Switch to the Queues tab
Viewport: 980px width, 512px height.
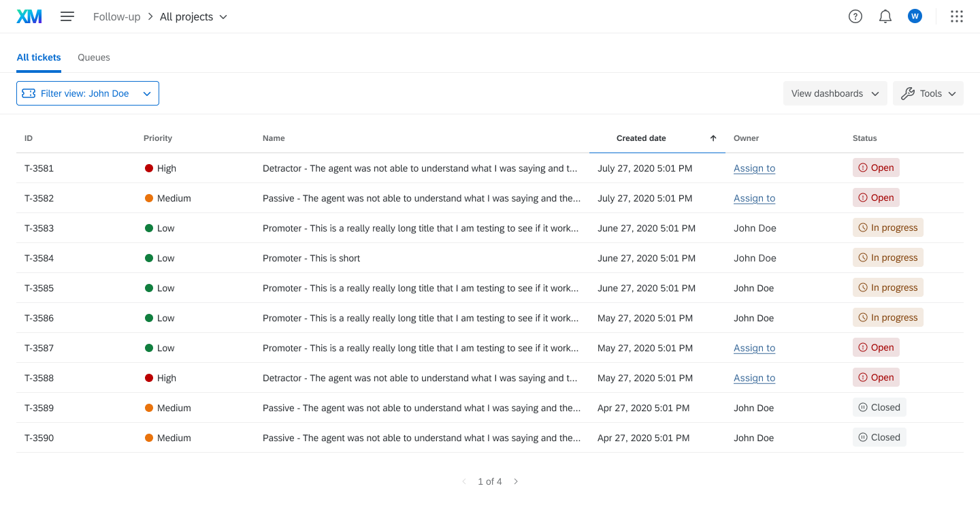[94, 57]
